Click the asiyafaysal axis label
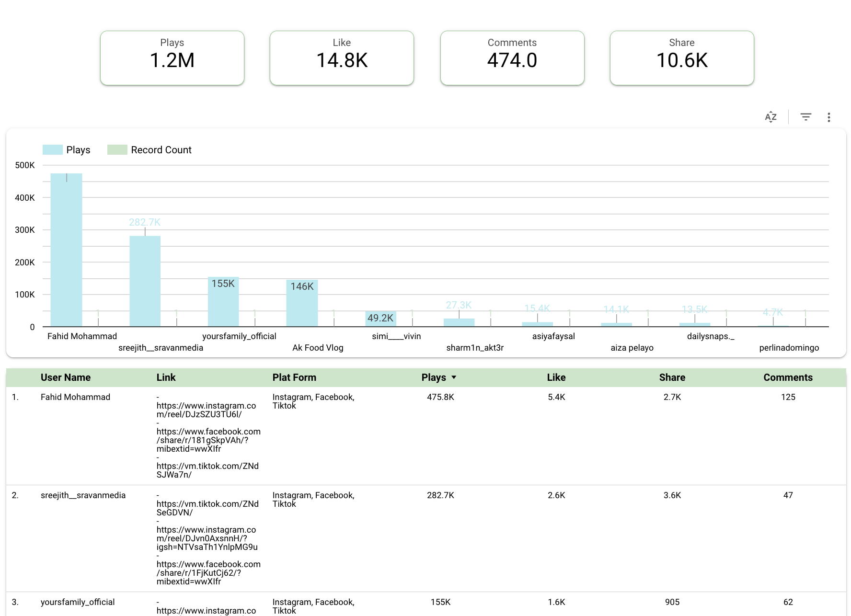This screenshot has height=616, width=851. [x=553, y=336]
